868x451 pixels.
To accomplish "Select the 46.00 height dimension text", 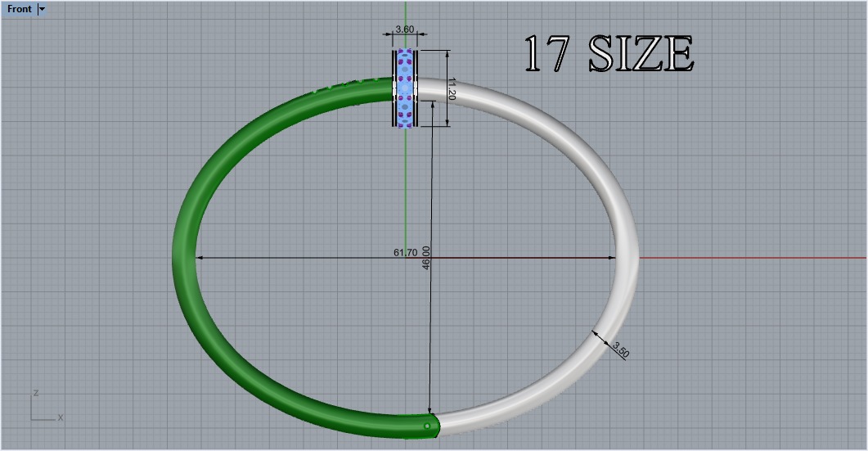I will 425,258.
